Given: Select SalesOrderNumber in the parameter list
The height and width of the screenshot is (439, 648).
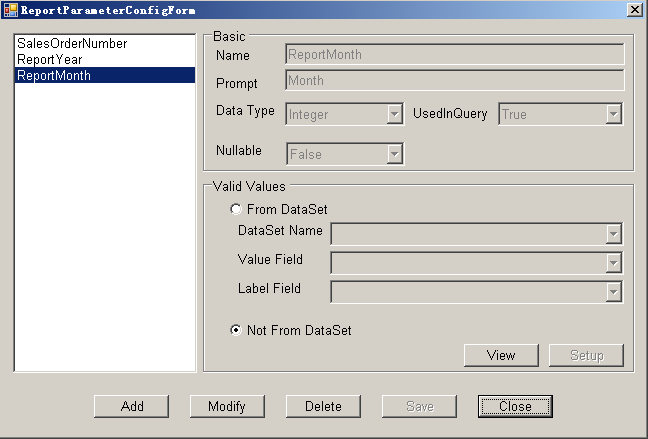Looking at the screenshot, I should click(x=72, y=44).
